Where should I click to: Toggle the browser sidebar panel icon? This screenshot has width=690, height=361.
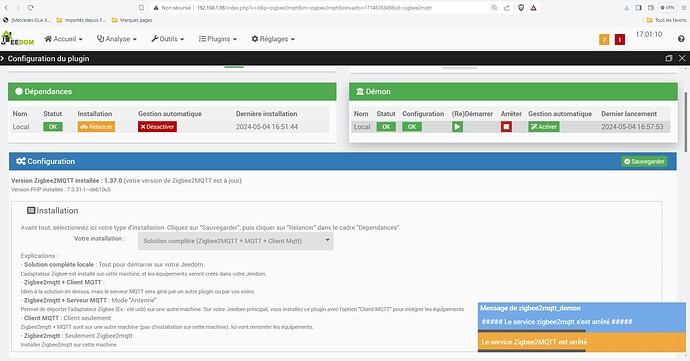[639, 7]
